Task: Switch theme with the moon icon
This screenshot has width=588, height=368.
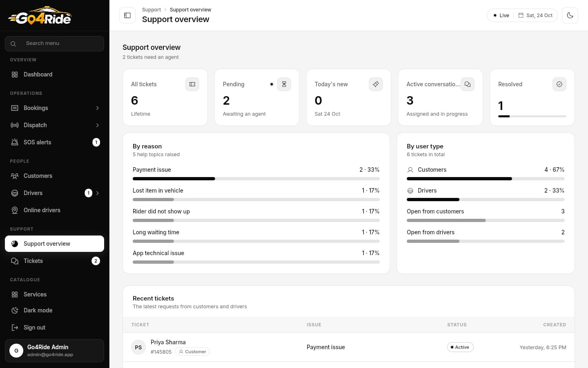Action: click(x=570, y=16)
